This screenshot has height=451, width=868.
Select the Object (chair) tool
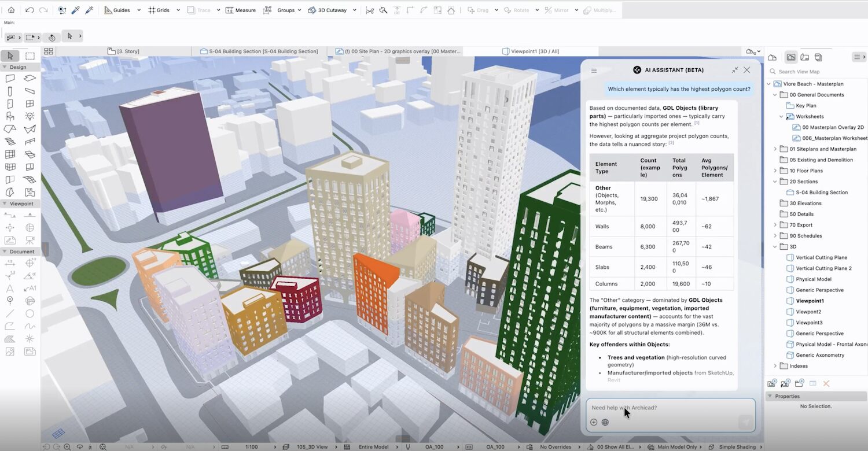point(10,116)
